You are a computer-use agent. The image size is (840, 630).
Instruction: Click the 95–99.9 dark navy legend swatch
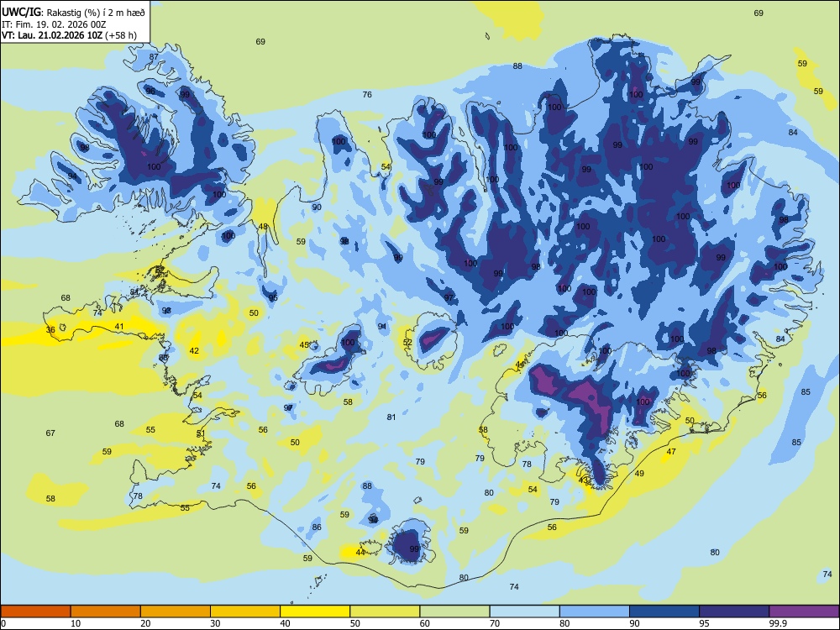click(734, 612)
